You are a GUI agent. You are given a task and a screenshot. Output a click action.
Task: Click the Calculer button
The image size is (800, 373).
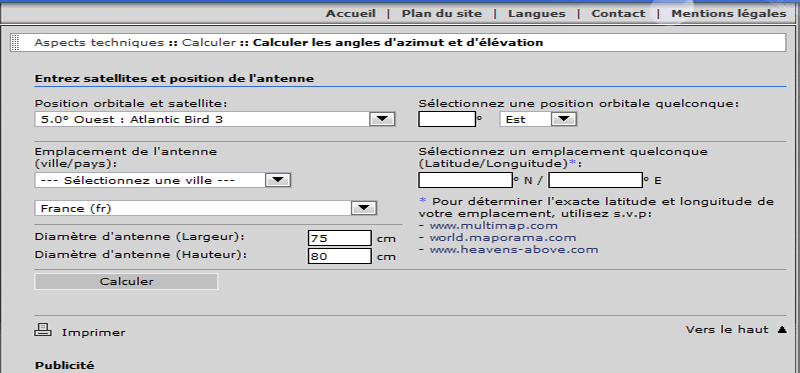(x=126, y=282)
